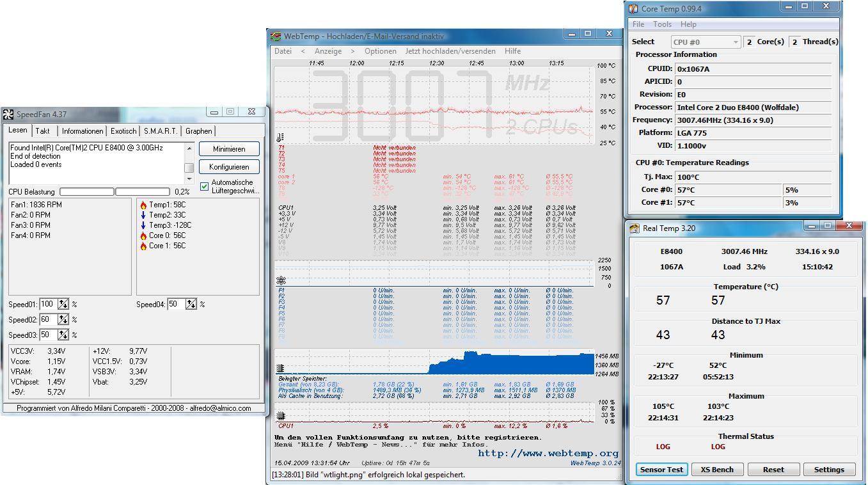Switch to the Lesen tab in SpeedFan
The height and width of the screenshot is (485, 868).
point(18,130)
